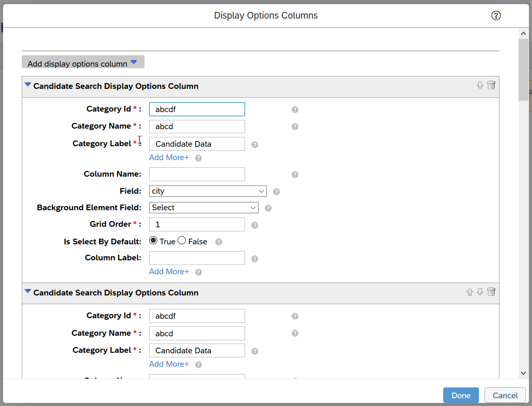
Task: Show help for second section's Category Name
Action: point(295,333)
